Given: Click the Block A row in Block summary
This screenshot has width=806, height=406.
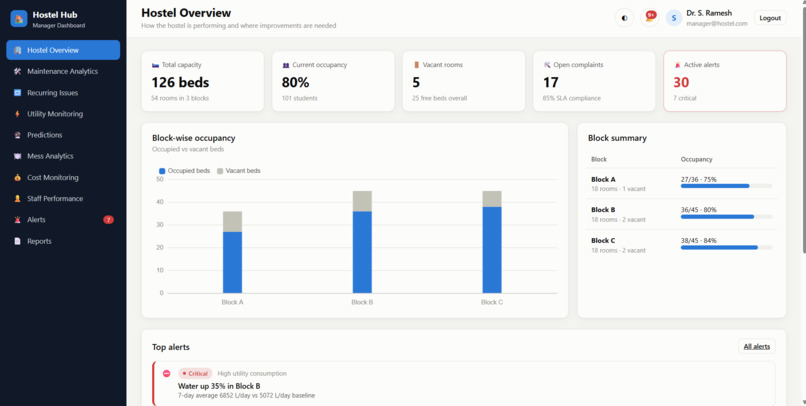Looking at the screenshot, I should [682, 184].
